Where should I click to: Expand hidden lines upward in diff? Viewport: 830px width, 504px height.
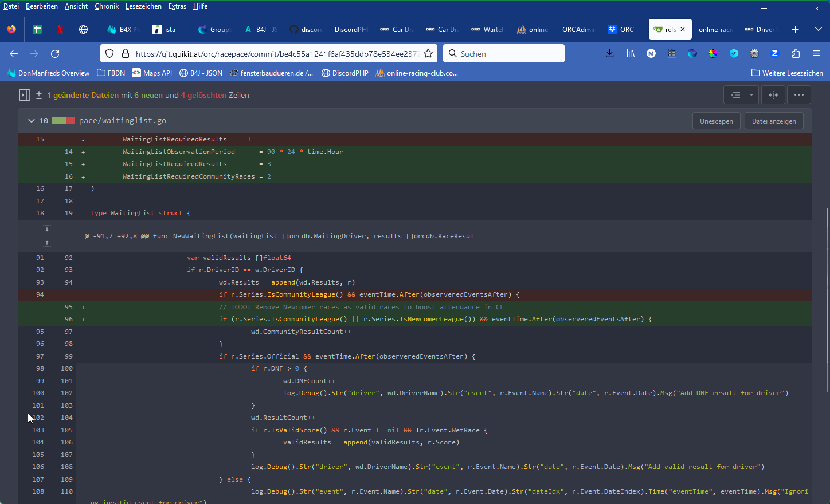click(47, 243)
